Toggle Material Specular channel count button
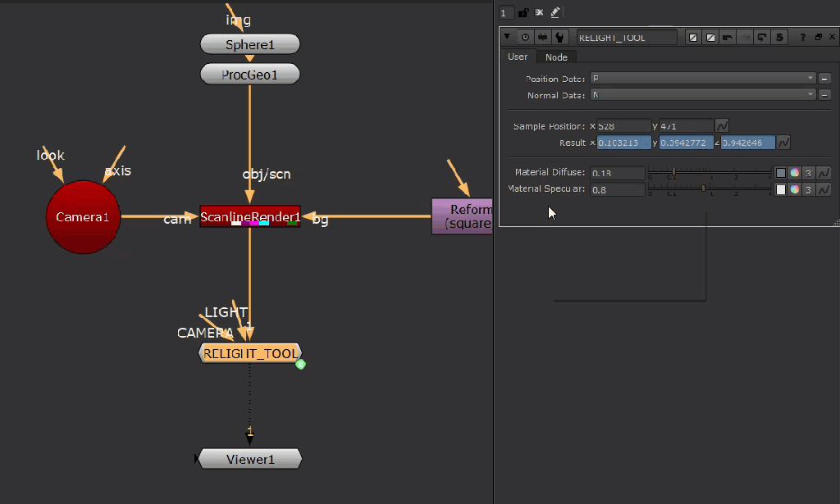Screen dimensions: 840x504 coord(808,189)
